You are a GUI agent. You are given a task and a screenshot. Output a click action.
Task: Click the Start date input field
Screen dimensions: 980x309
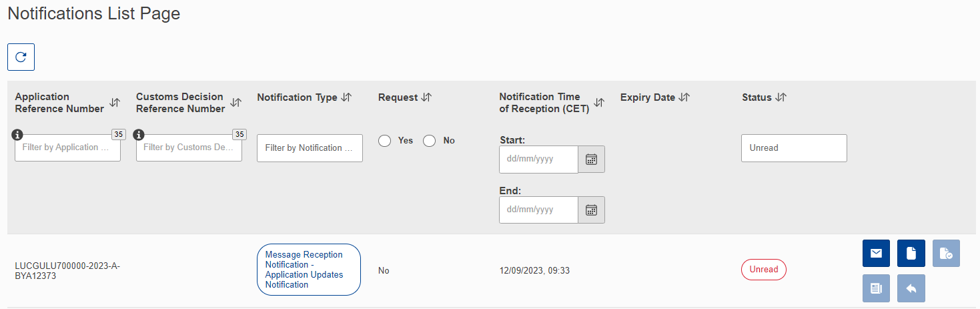(538, 160)
